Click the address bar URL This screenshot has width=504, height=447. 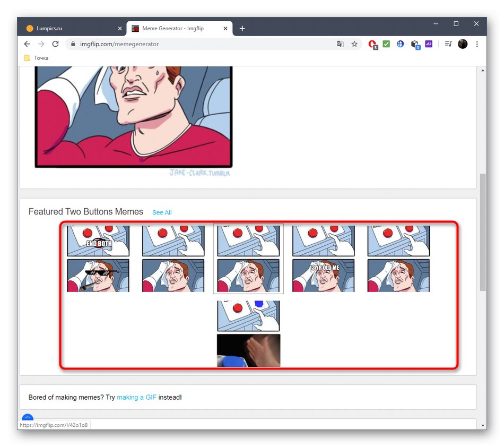point(119,44)
